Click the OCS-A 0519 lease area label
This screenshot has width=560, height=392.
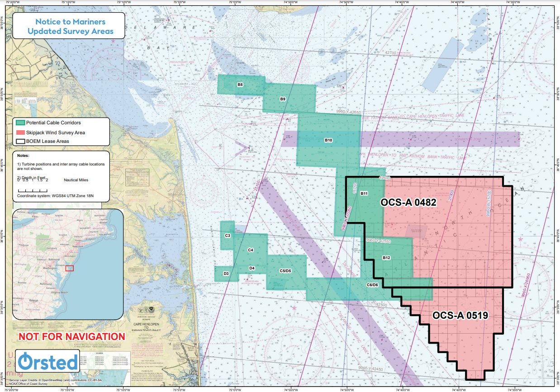point(460,316)
